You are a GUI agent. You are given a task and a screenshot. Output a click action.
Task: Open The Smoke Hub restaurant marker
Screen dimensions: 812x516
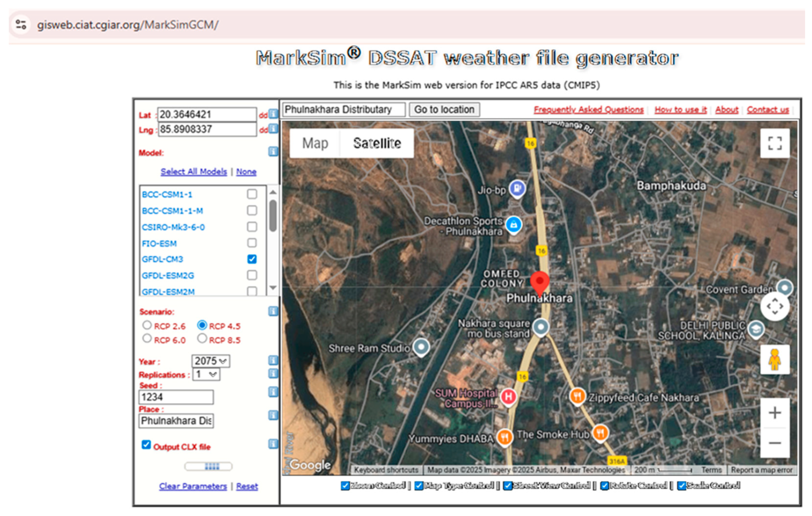point(600,433)
